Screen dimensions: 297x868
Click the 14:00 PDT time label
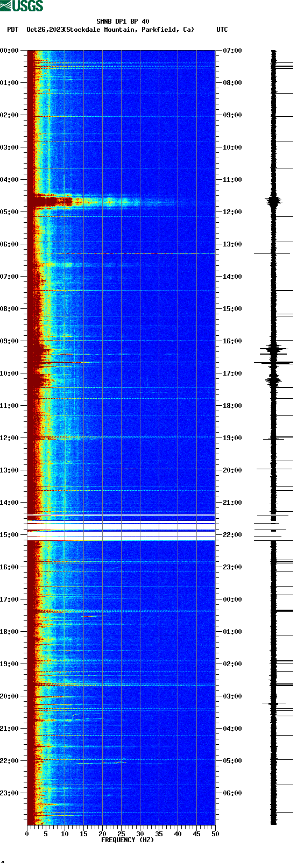click(10, 503)
